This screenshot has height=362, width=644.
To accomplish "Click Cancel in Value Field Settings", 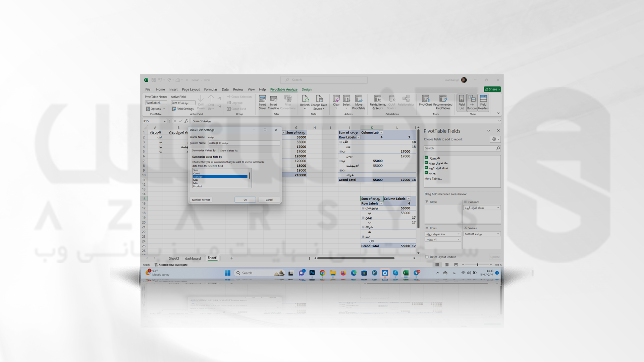I will tap(269, 200).
